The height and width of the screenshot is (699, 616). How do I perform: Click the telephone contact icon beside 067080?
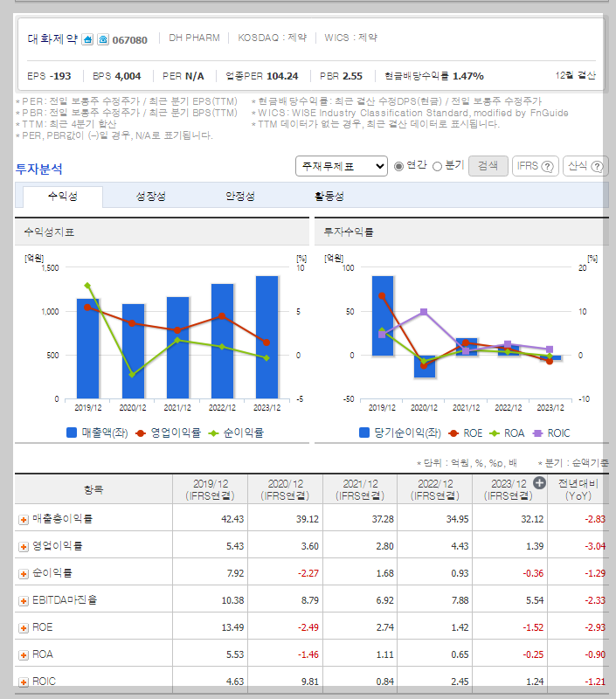[103, 39]
